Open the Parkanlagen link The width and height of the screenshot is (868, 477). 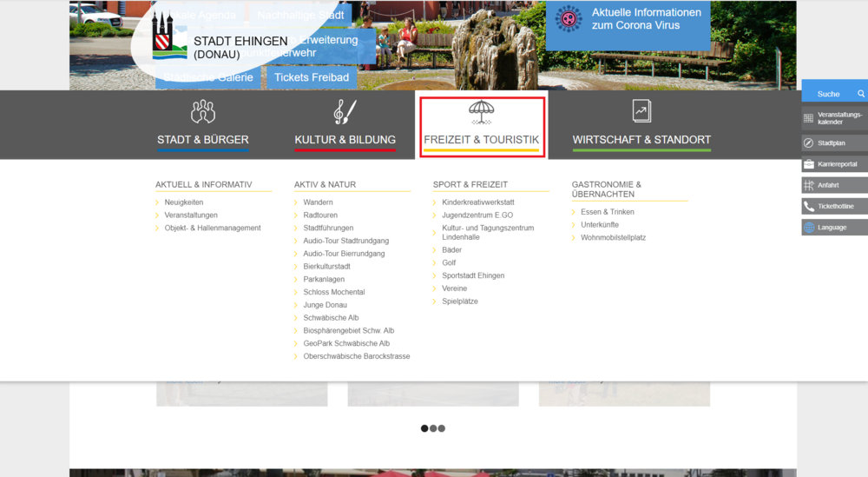(324, 279)
